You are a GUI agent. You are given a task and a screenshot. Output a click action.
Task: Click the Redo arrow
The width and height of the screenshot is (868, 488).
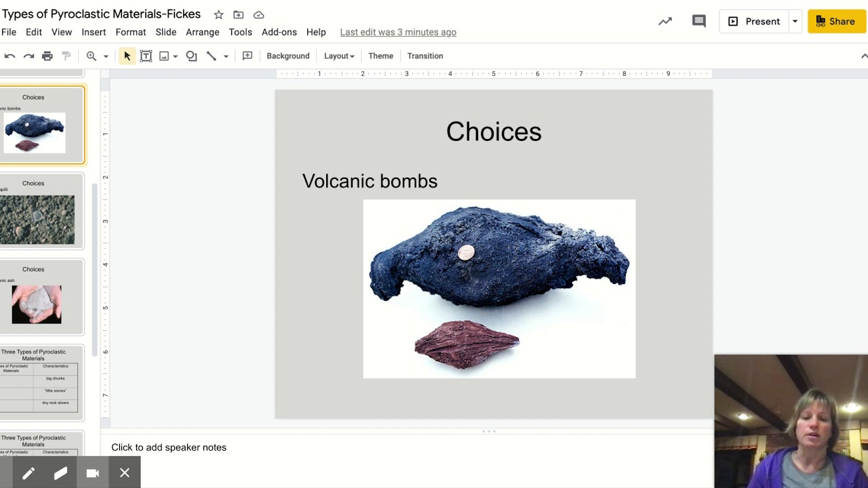(x=28, y=56)
